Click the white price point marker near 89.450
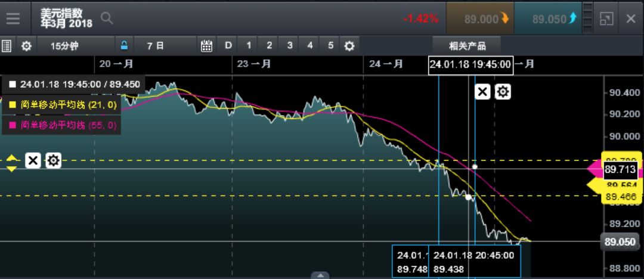 [468, 197]
